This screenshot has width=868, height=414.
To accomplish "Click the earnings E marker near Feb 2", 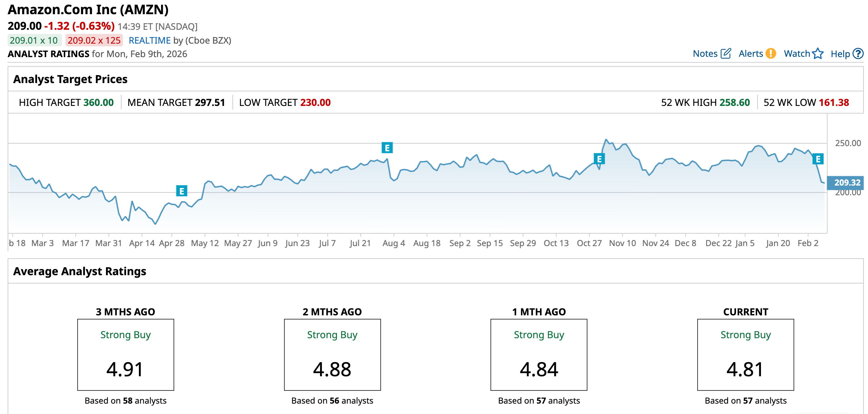I will pyautogui.click(x=818, y=159).
